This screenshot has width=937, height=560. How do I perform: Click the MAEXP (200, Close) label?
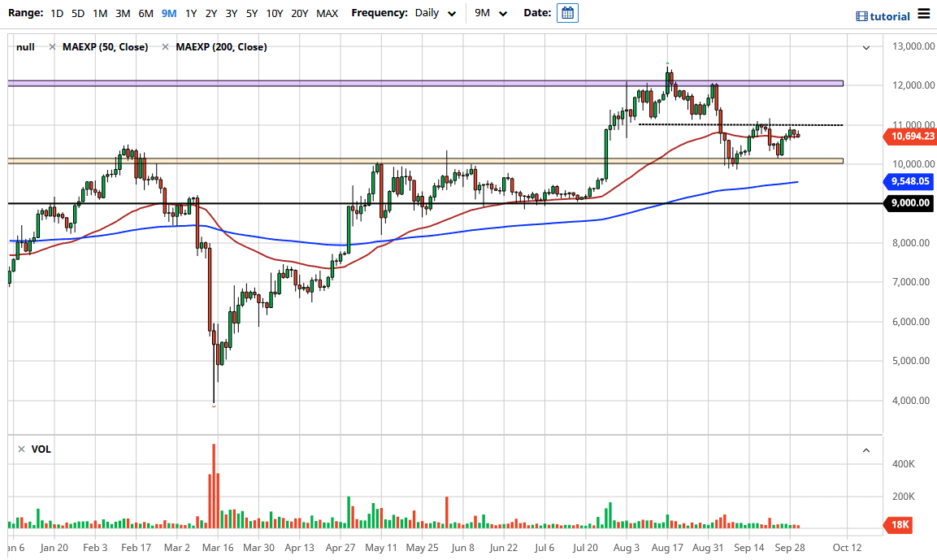(221, 46)
